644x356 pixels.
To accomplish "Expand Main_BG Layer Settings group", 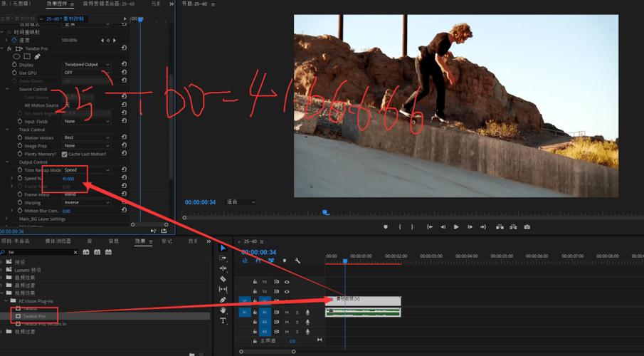I will pos(7,219).
